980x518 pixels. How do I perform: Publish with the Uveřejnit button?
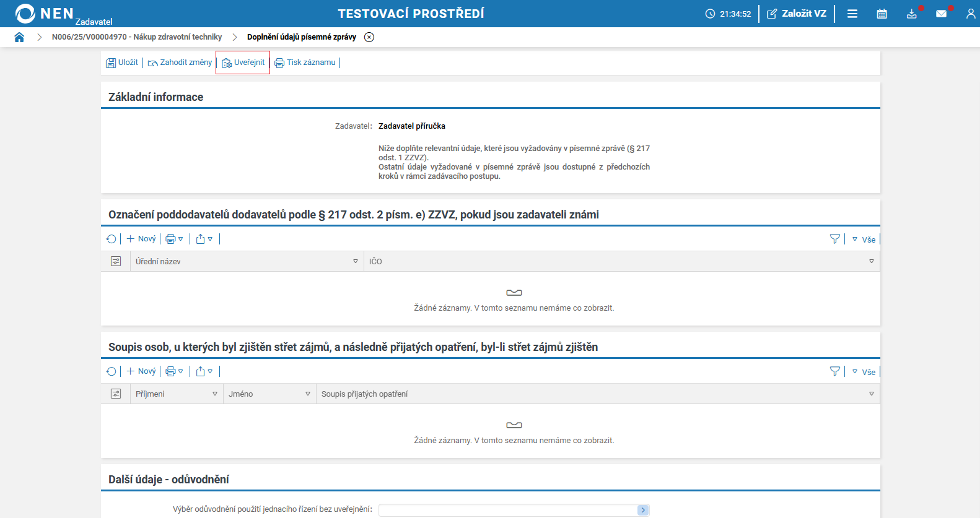[x=243, y=63]
